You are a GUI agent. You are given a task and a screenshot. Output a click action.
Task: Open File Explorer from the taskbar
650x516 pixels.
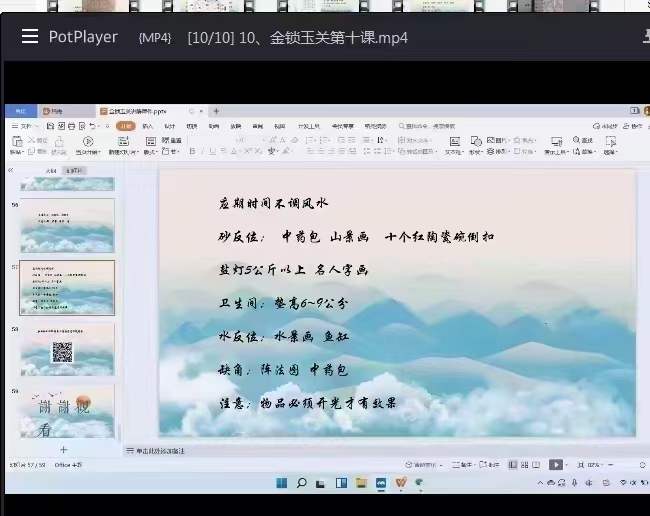362,483
